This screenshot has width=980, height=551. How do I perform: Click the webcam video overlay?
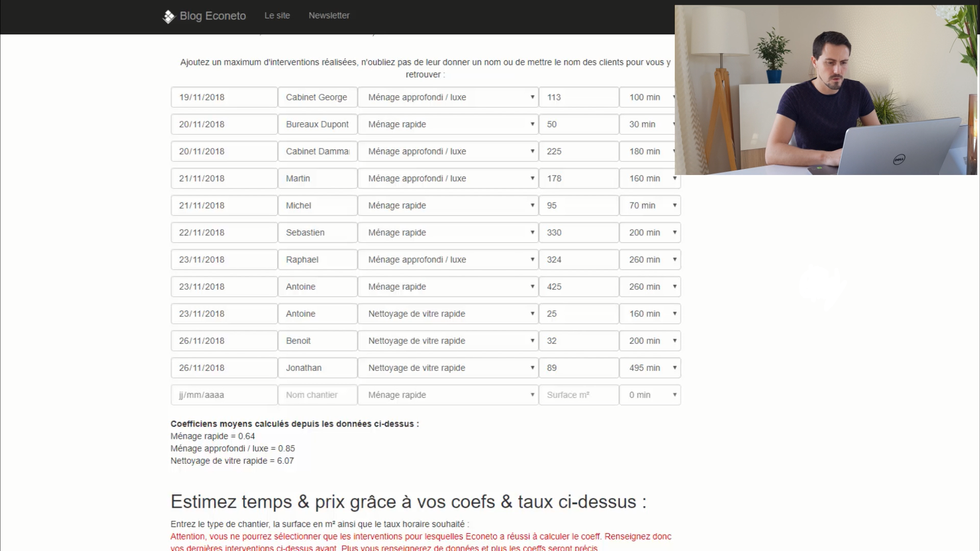pos(826,90)
